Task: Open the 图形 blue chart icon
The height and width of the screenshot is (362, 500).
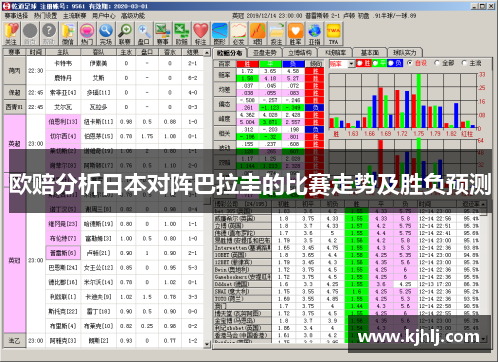Action: click(219, 33)
